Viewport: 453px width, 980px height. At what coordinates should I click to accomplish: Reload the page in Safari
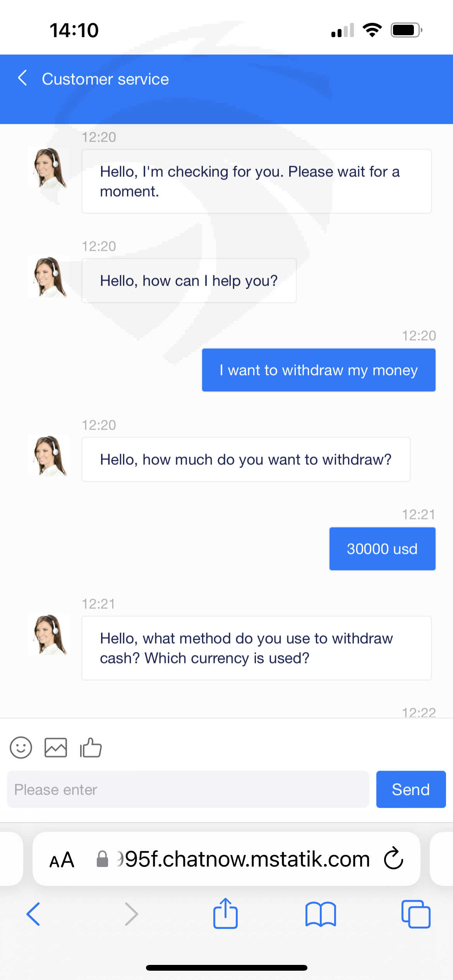click(393, 858)
